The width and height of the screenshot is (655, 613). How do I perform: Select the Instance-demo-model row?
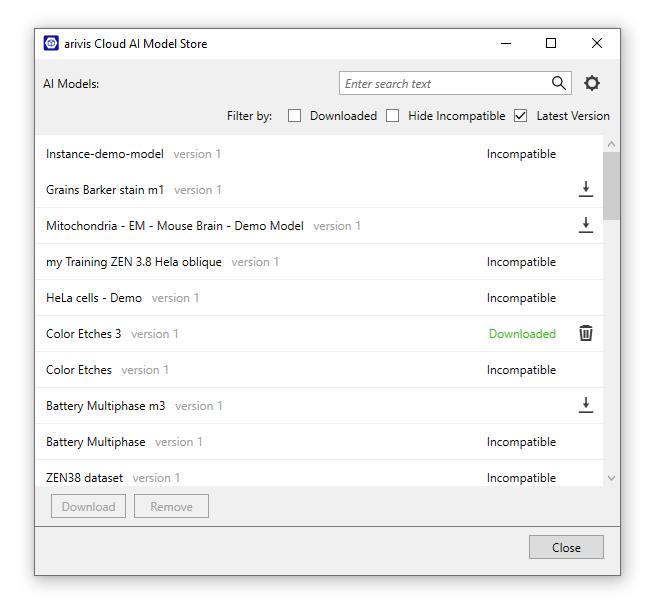[105, 154]
